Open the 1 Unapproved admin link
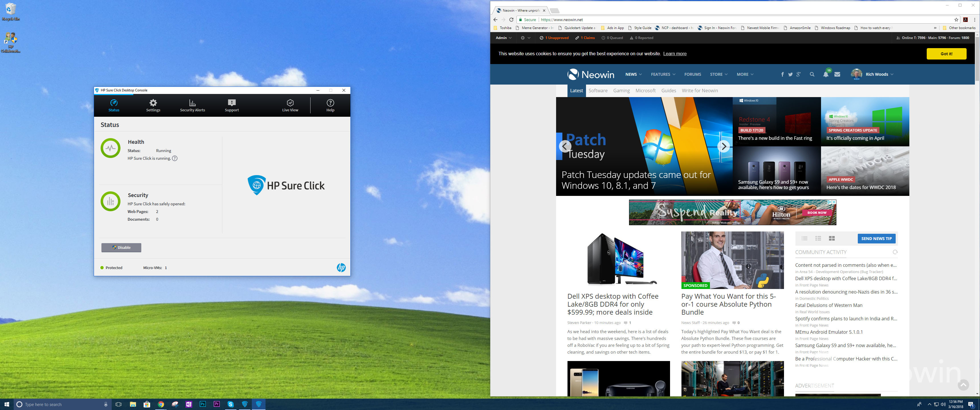The width and height of the screenshot is (980, 410). tap(554, 38)
